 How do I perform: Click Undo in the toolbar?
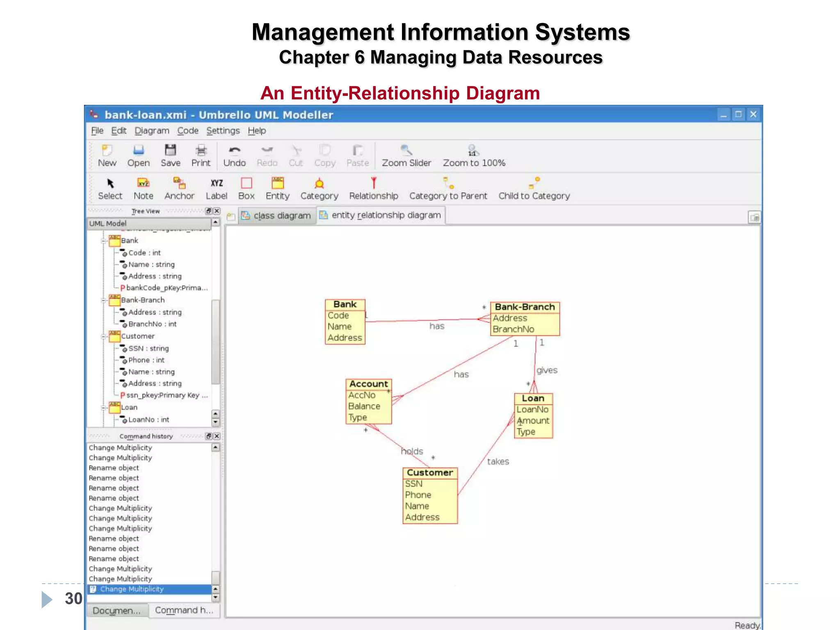click(234, 151)
